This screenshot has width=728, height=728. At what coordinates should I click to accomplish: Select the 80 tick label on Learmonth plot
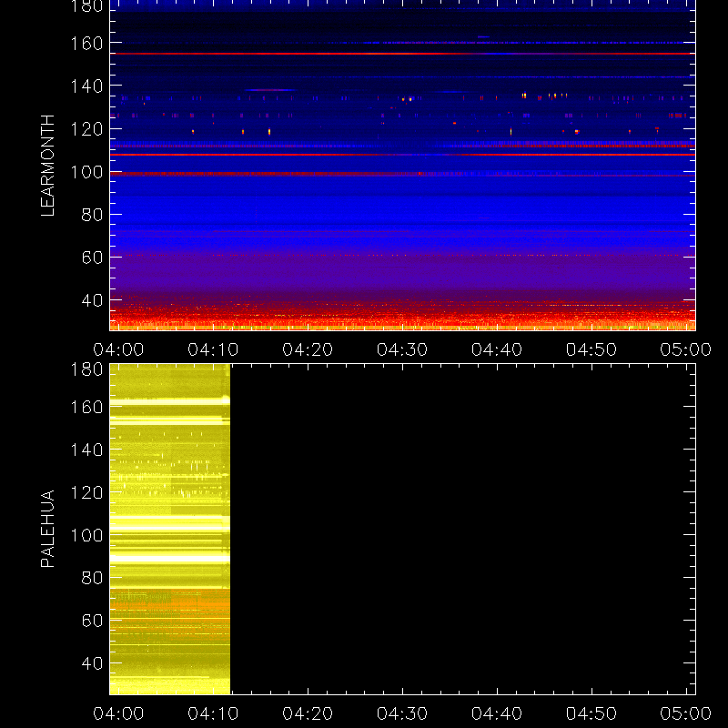pos(92,215)
